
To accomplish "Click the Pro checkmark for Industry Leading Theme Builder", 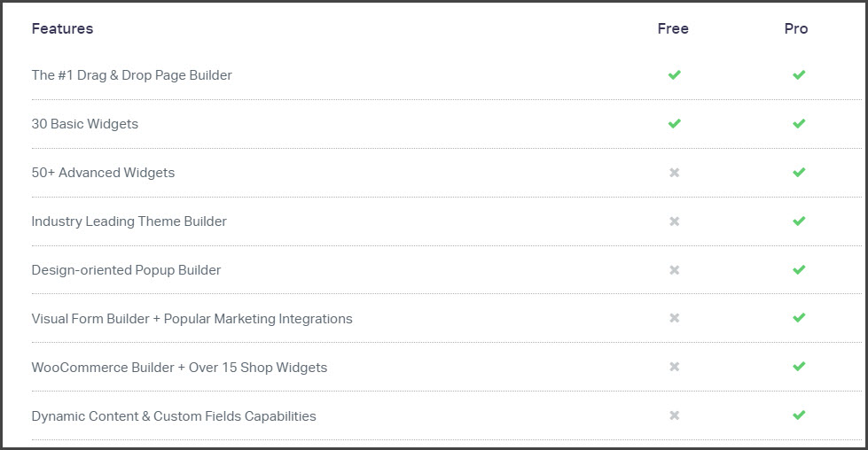I will click(799, 221).
